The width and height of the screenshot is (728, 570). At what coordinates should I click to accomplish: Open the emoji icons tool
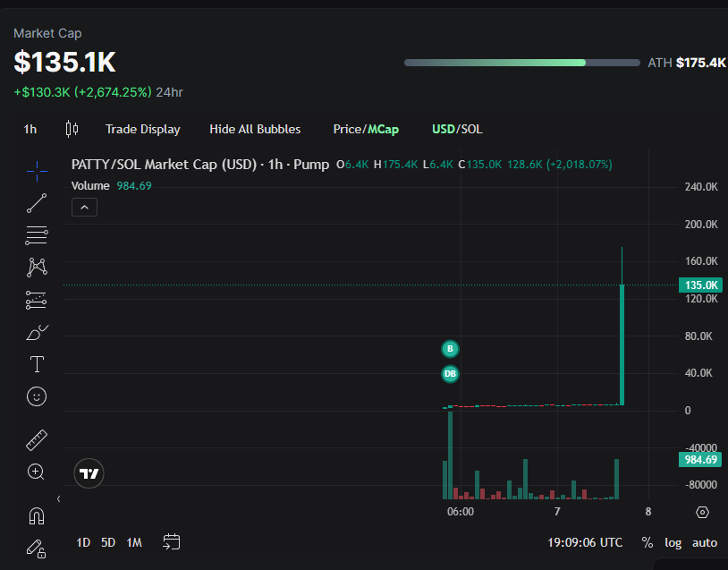click(37, 396)
